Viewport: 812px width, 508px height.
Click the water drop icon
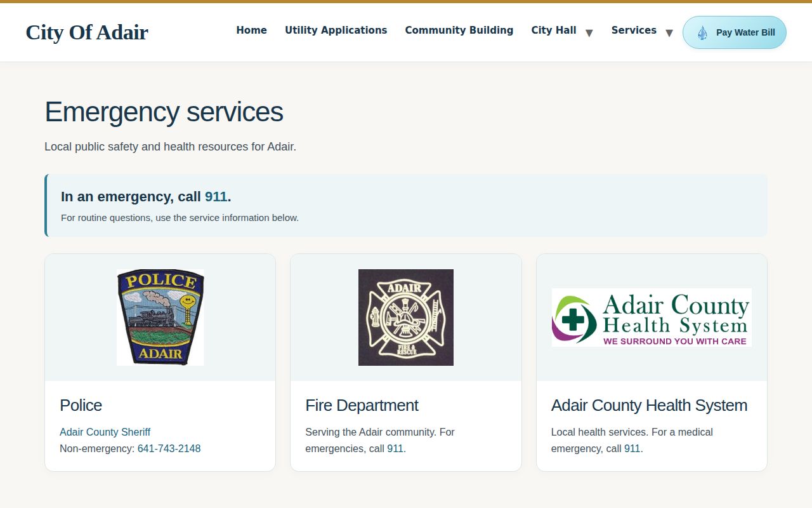point(702,32)
